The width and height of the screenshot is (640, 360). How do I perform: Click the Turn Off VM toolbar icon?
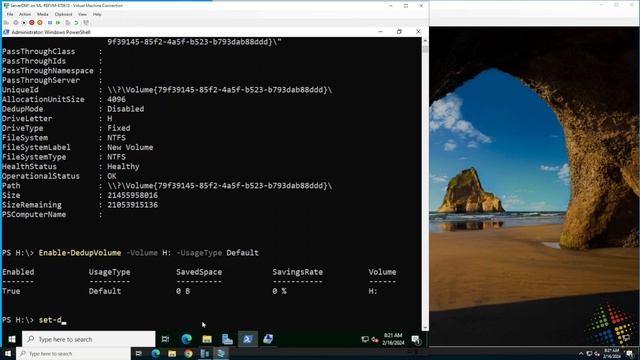pyautogui.click(x=24, y=23)
